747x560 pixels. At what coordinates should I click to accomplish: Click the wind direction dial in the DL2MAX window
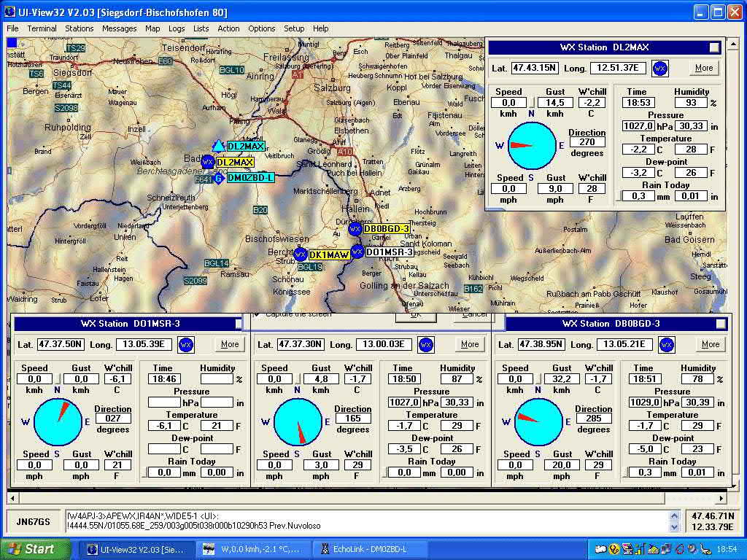(532, 146)
